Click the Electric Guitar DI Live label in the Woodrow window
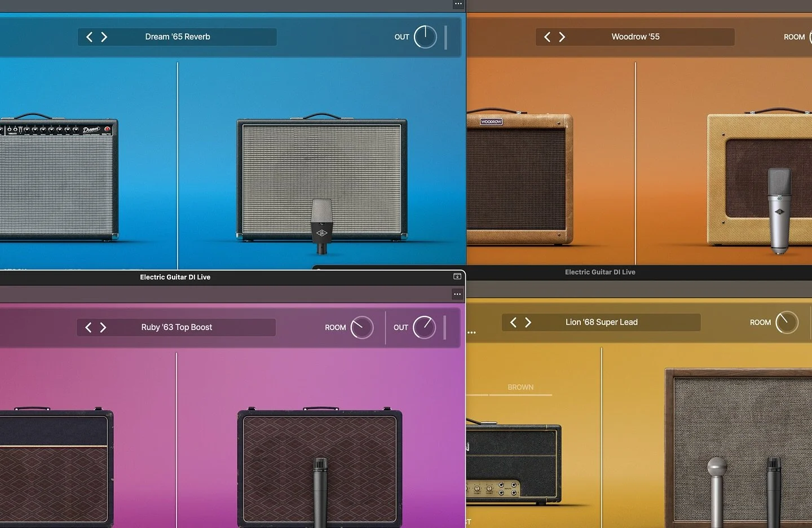This screenshot has height=528, width=812. click(x=600, y=271)
